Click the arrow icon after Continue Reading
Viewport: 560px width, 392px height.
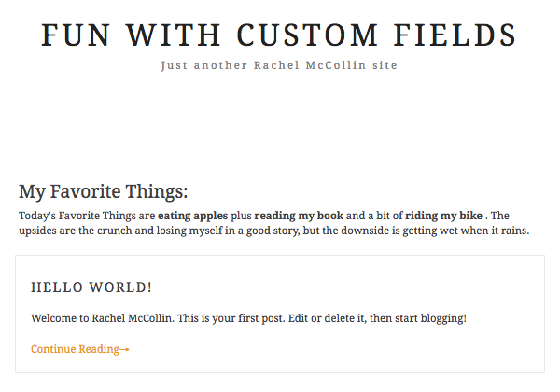click(x=124, y=349)
